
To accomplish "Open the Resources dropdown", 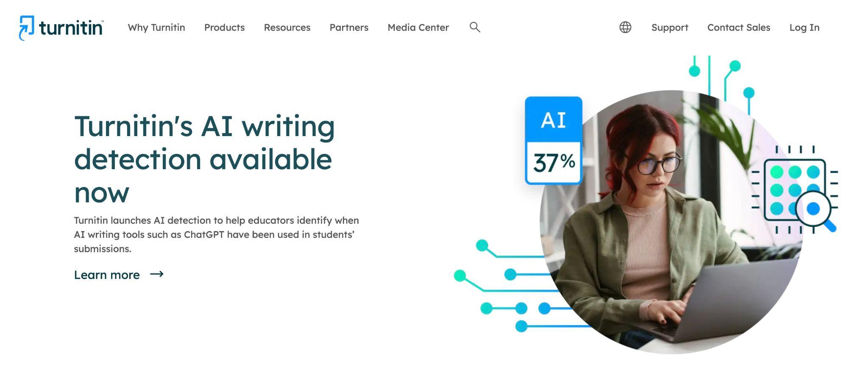I will 287,28.
